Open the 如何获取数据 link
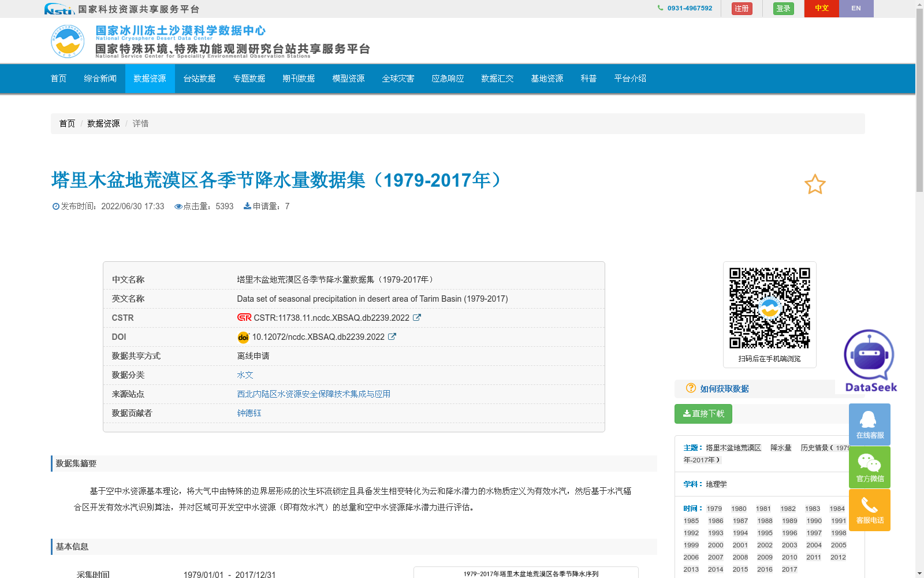The height and width of the screenshot is (578, 924). click(725, 389)
